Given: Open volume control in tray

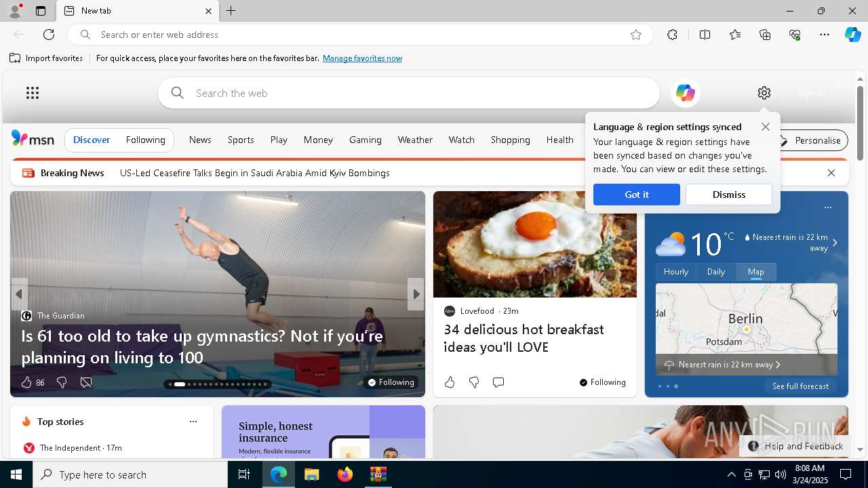Looking at the screenshot, I should tap(780, 474).
